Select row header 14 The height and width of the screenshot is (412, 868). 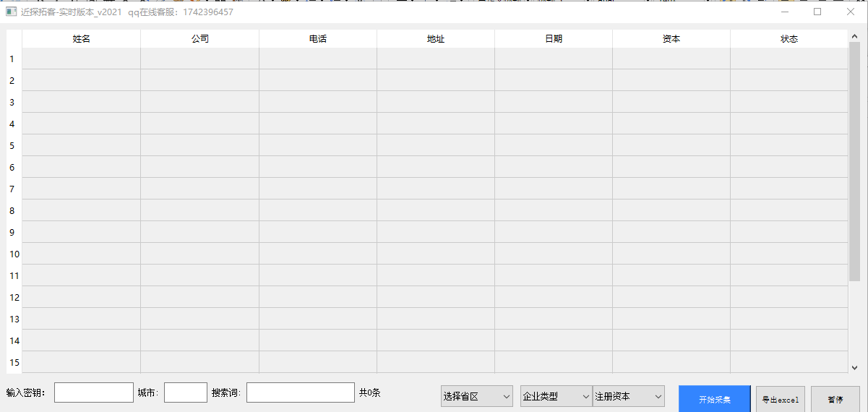pos(14,340)
